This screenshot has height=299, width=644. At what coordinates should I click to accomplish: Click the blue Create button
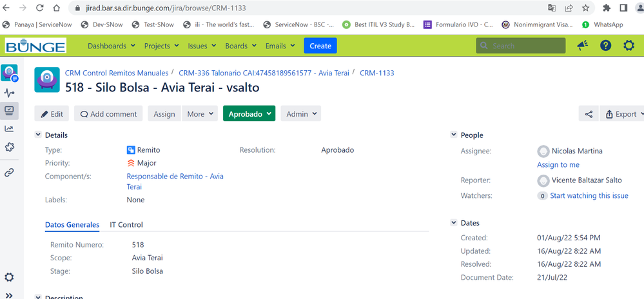click(x=320, y=46)
